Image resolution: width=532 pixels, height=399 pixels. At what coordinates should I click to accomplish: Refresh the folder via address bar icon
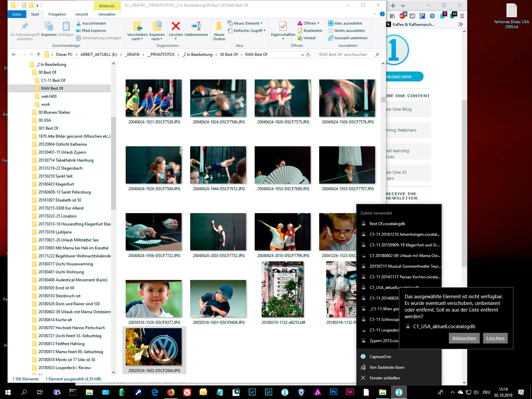pyautogui.click(x=308, y=55)
